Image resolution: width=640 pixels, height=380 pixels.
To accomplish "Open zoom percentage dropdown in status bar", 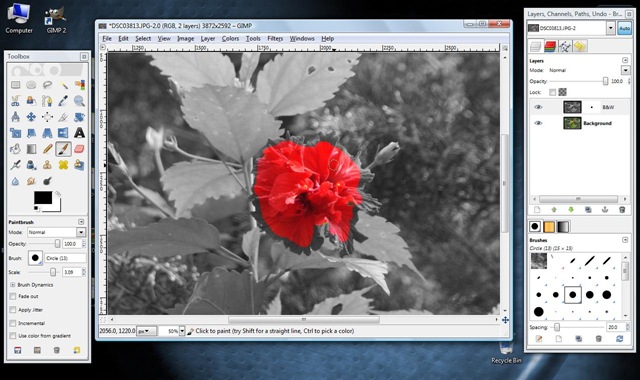I will click(182, 331).
